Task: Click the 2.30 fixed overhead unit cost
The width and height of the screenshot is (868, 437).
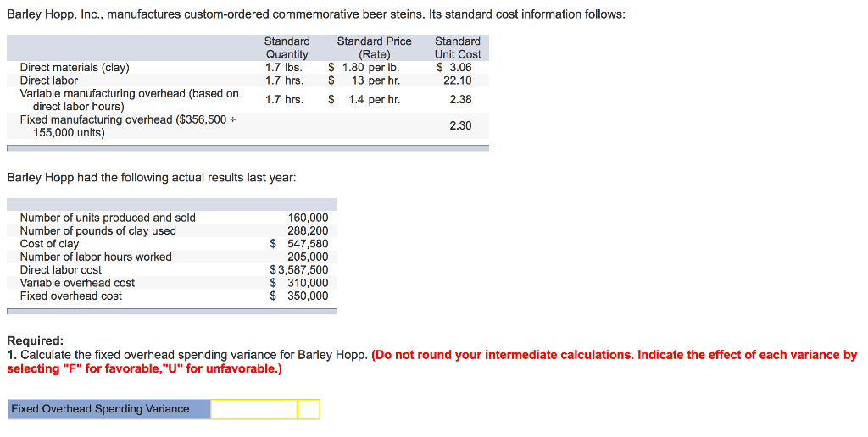Action: click(x=460, y=125)
